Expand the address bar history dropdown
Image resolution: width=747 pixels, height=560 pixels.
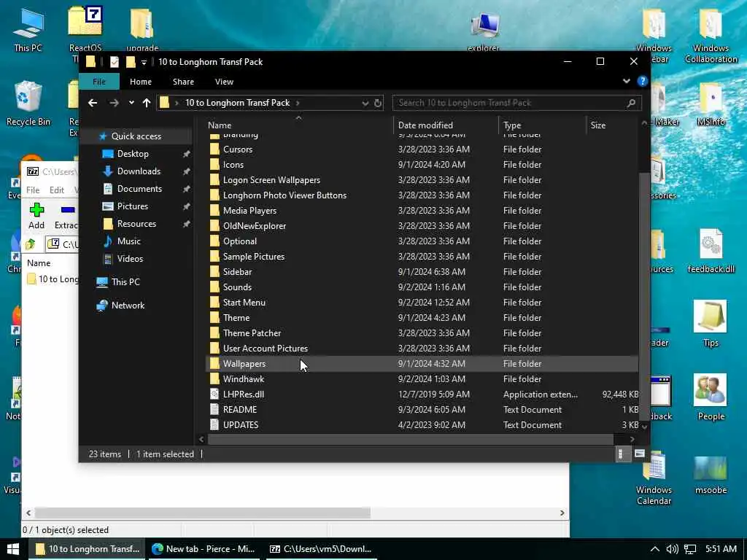(x=365, y=103)
